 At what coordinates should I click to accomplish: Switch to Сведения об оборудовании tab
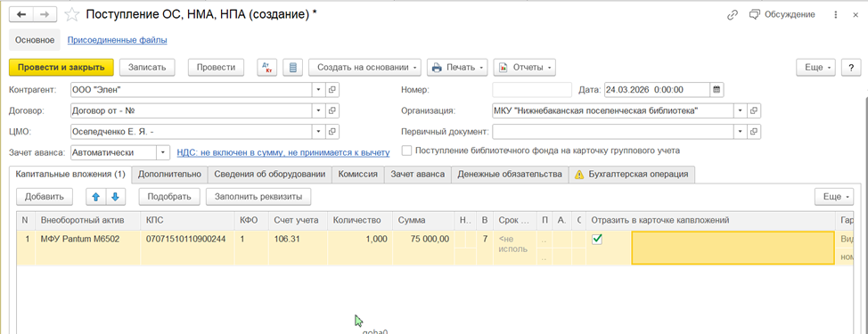tap(270, 175)
